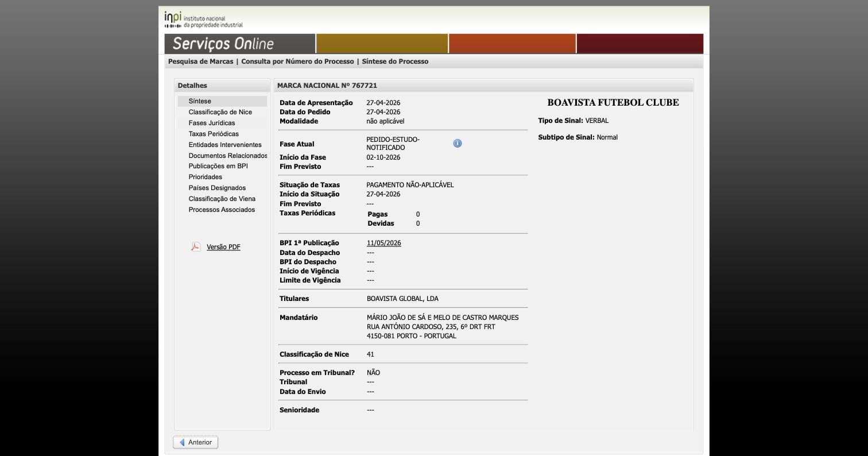The height and width of the screenshot is (456, 868).
Task: Open Entidades Intervenientes section
Action: pyautogui.click(x=225, y=145)
